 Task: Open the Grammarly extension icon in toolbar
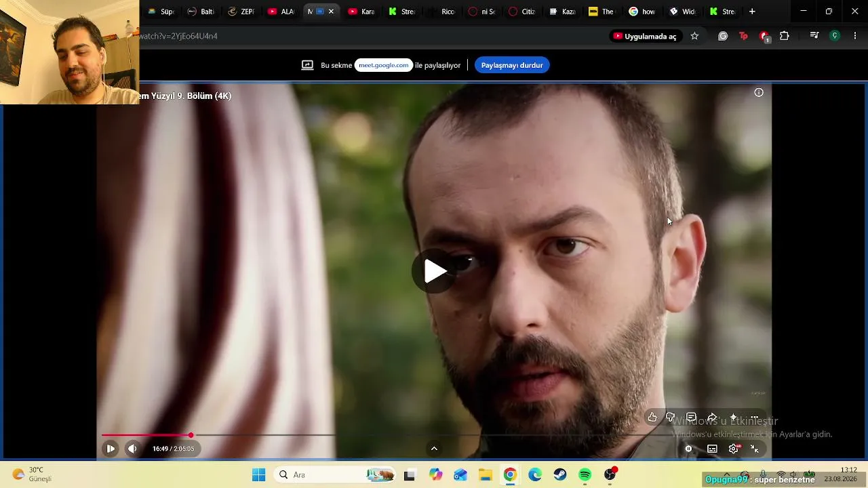723,36
